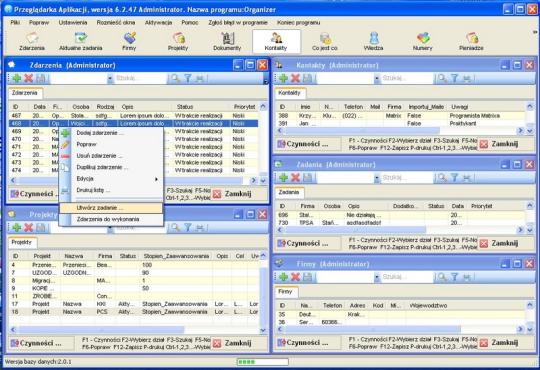Open the Projekty module in main toolbar
Screen dimensions: 540x370
[x=178, y=42]
